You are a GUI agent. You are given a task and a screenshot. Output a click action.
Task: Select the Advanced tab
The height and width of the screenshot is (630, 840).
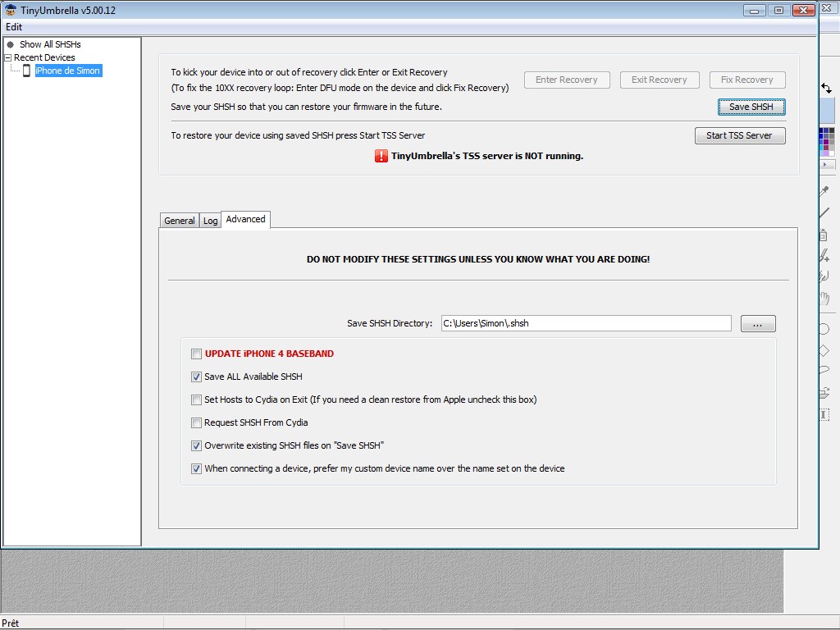245,219
